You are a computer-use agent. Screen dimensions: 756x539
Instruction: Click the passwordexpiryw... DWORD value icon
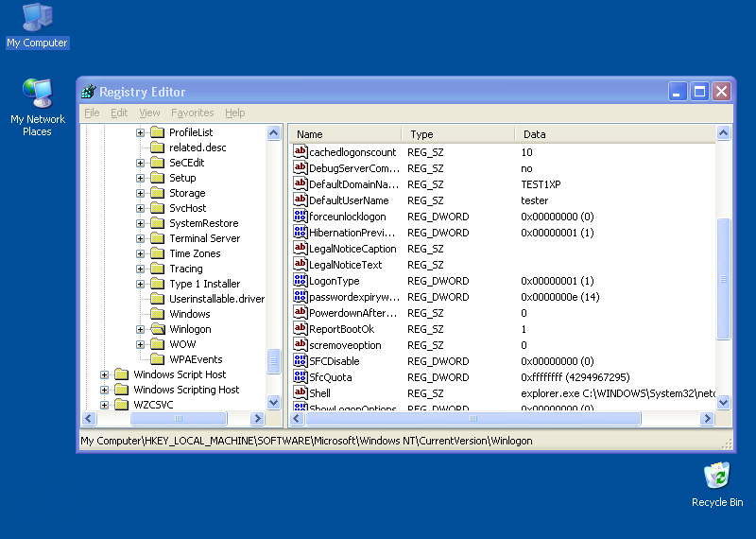pos(301,296)
